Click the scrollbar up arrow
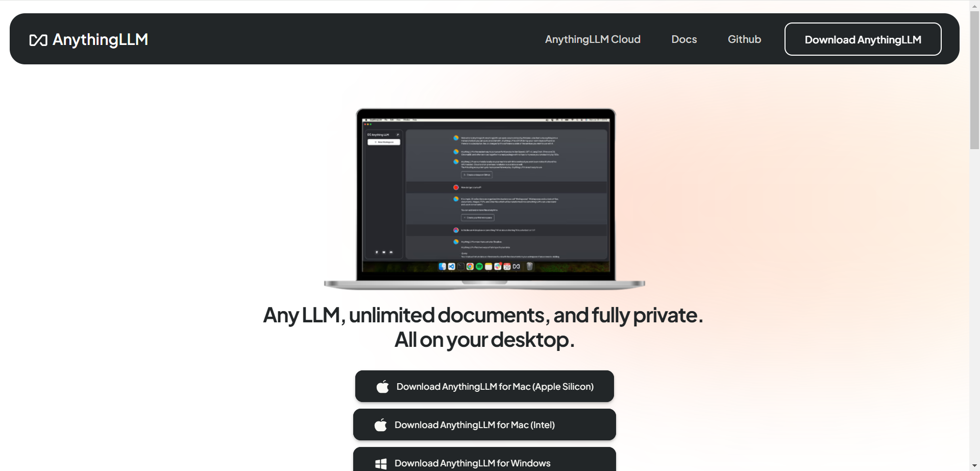 974,5
